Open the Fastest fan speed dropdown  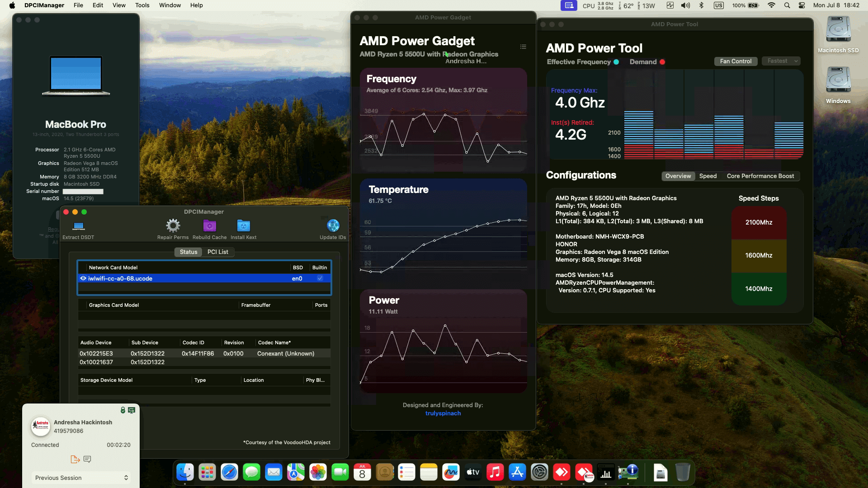tap(781, 61)
